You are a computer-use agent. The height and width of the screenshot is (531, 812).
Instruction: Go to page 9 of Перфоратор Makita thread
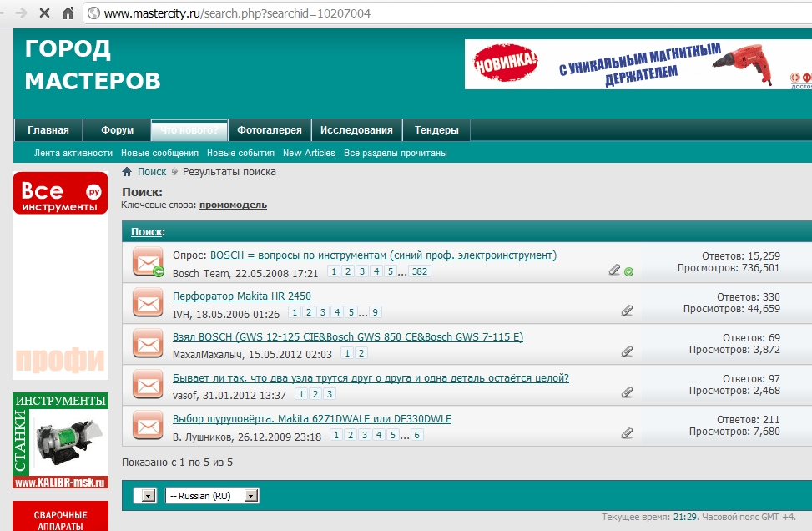375,312
